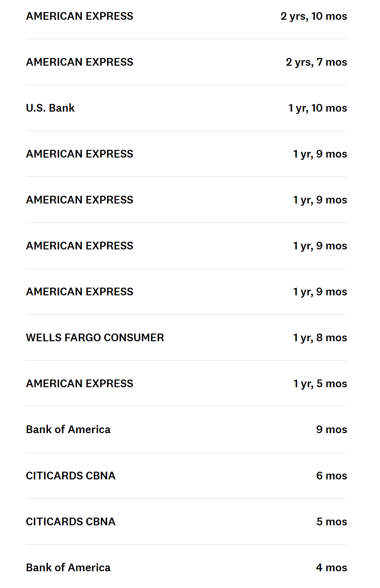Click the "2 yrs, 10 mos" age value
The width and height of the screenshot is (380, 588).
[314, 16]
